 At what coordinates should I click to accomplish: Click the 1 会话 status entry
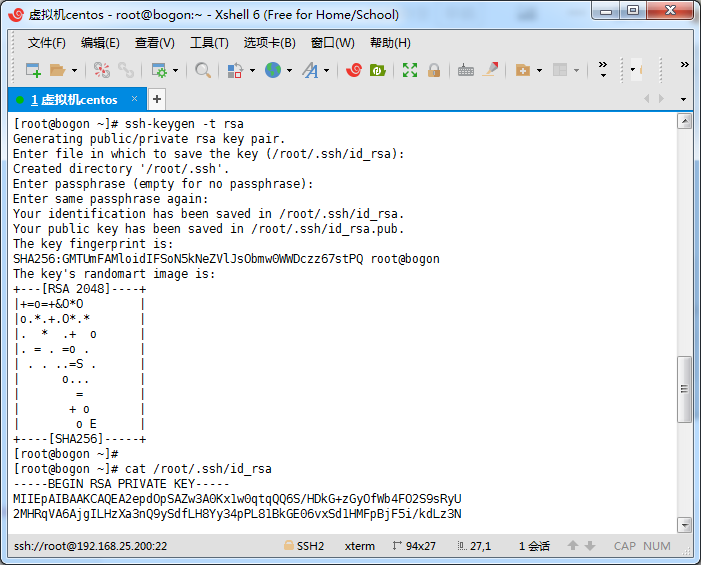(x=534, y=546)
